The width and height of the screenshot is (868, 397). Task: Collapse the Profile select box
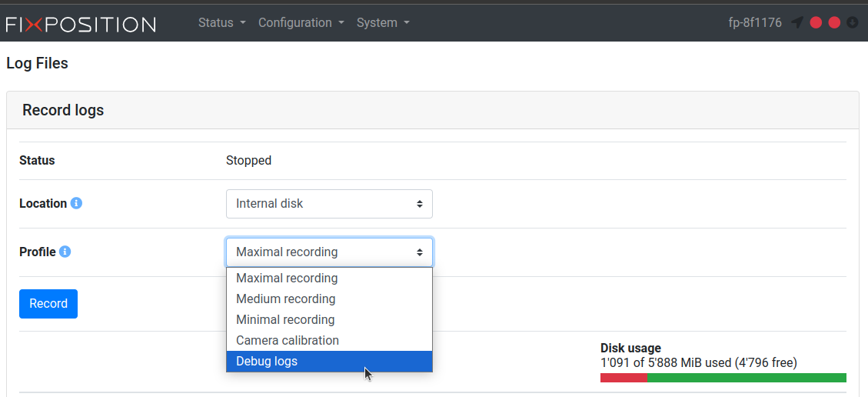(329, 252)
